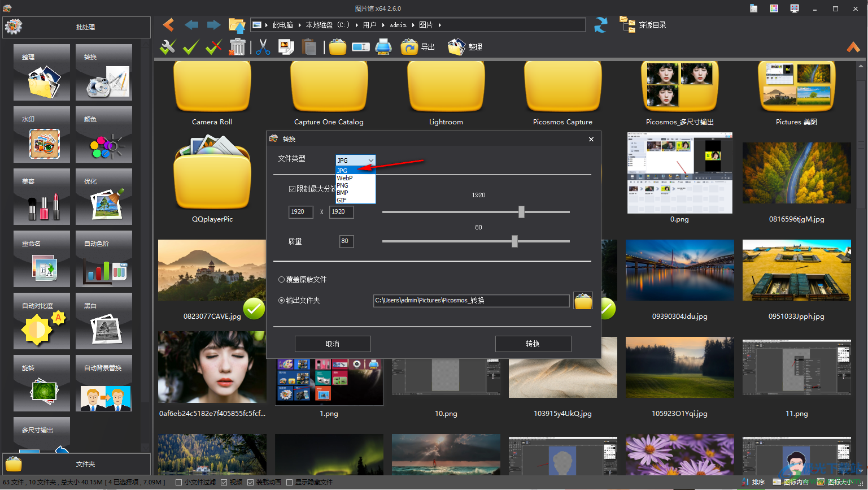Choose BMP from the file type list
The height and width of the screenshot is (490, 868).
coord(355,192)
